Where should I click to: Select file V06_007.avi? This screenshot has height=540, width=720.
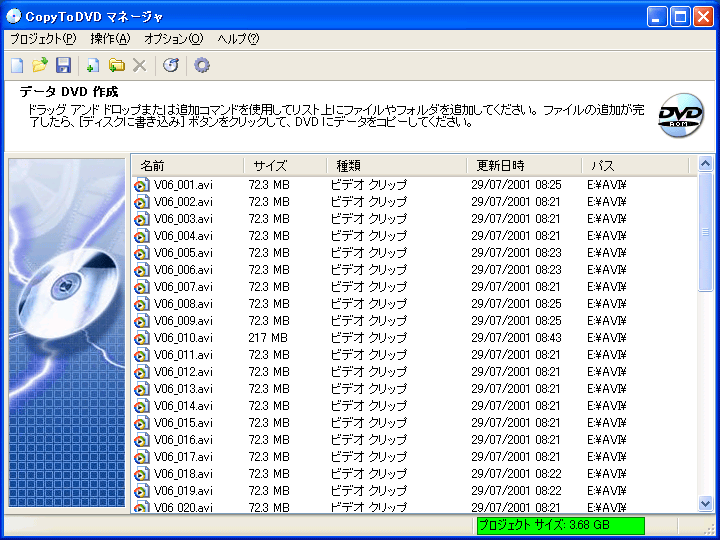(183, 287)
